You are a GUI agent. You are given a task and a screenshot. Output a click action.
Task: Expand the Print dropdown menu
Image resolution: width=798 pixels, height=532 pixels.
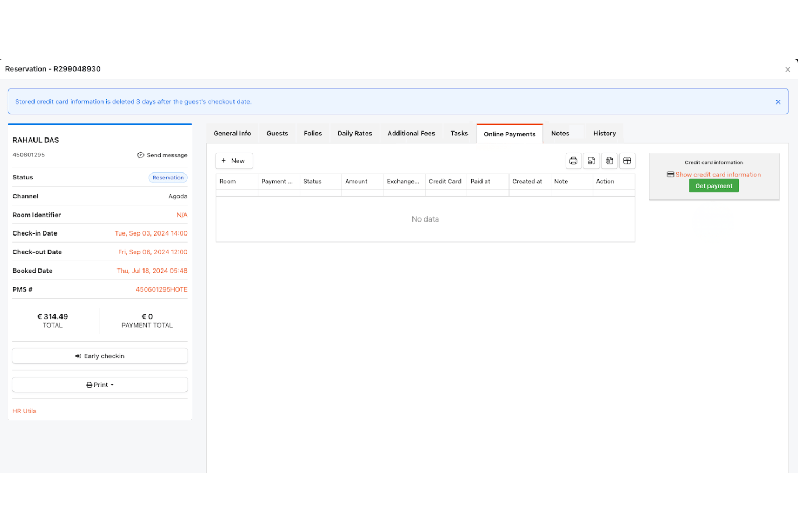pos(100,385)
